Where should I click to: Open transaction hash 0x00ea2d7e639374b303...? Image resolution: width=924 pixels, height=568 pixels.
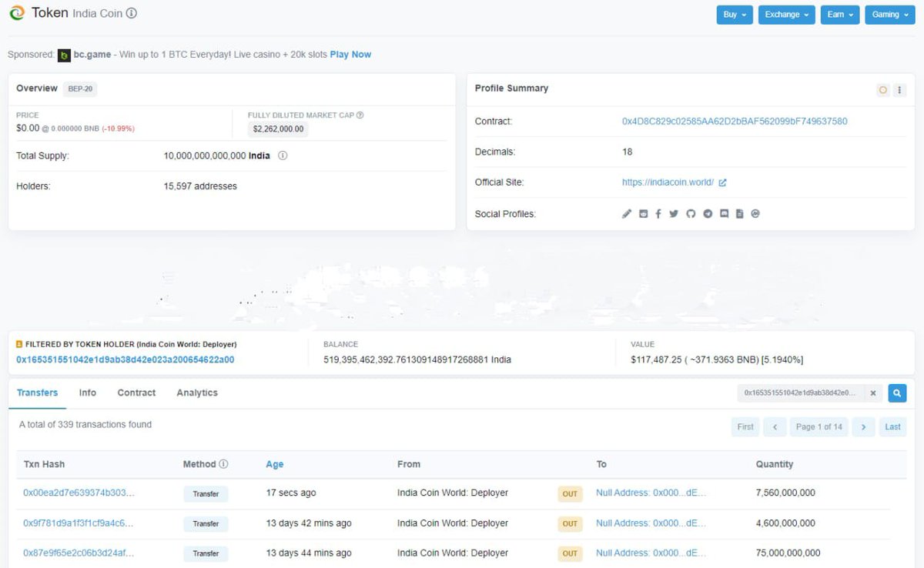click(79, 493)
